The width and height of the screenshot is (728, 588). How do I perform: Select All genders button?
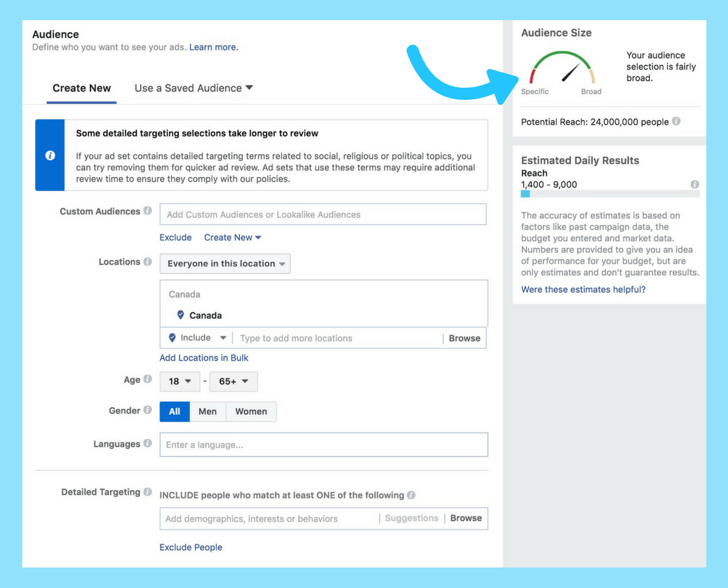(175, 412)
